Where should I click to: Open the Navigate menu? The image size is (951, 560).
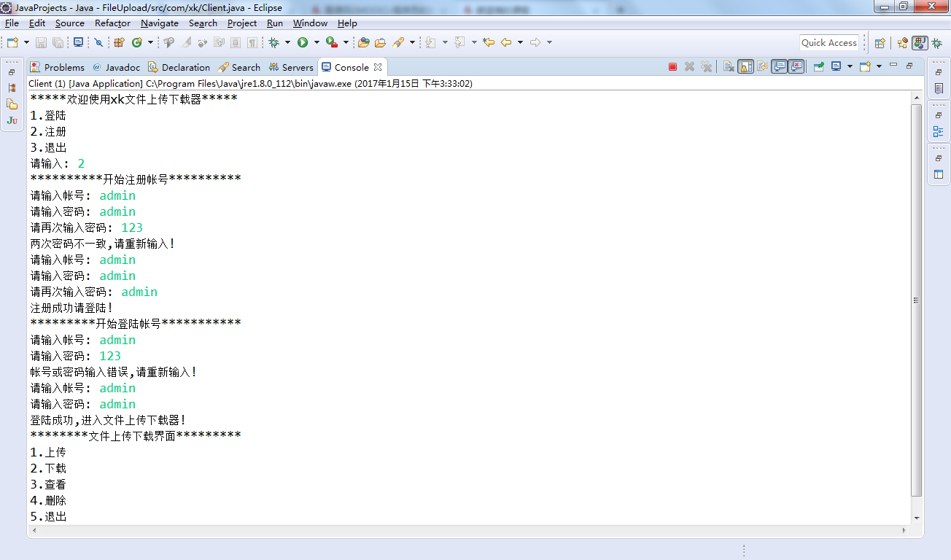[160, 23]
